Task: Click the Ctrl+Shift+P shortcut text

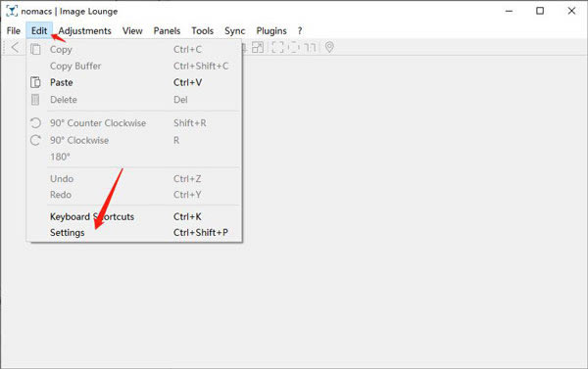Action: 201,233
